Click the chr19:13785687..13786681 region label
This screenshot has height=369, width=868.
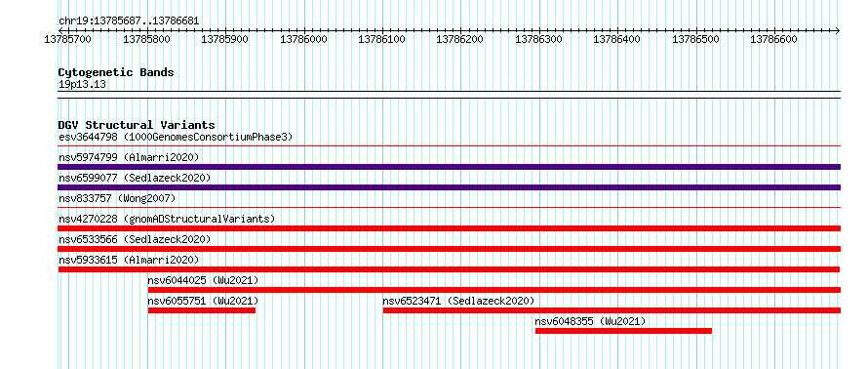click(x=129, y=21)
